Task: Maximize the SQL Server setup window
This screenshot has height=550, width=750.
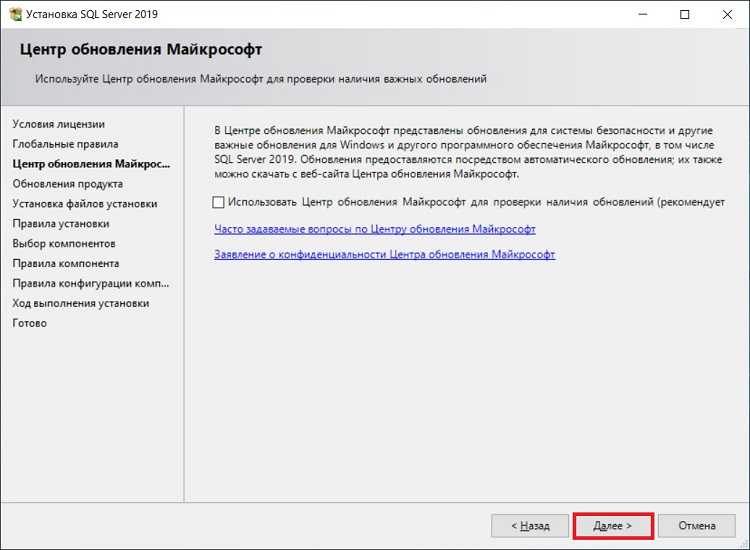Action: point(684,14)
